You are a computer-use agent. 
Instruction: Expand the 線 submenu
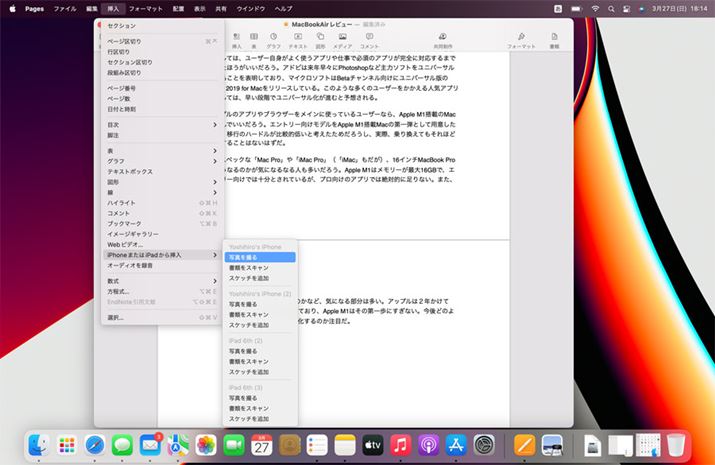click(x=161, y=192)
